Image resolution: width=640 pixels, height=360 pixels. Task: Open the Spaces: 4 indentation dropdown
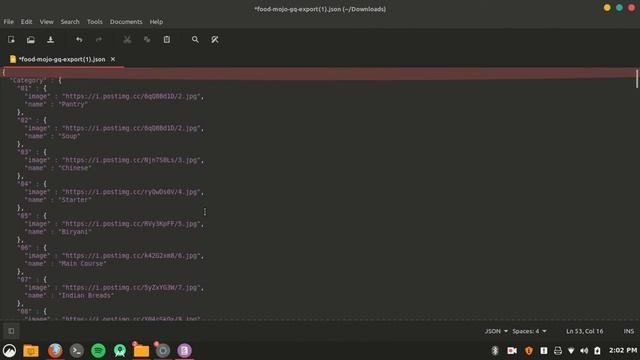tap(529, 331)
